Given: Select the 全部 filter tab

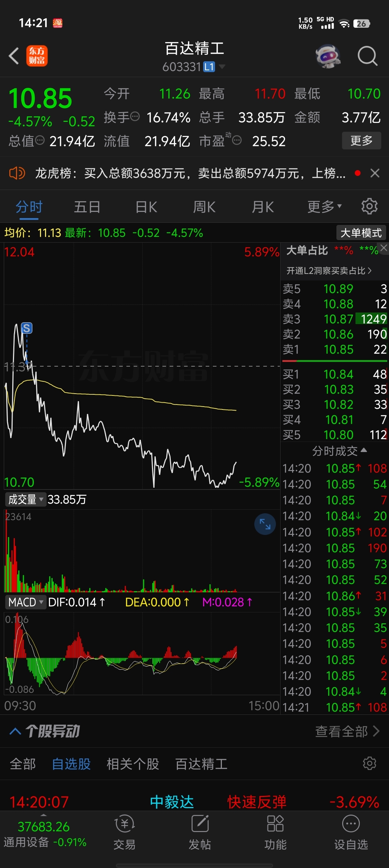Looking at the screenshot, I should 23,764.
